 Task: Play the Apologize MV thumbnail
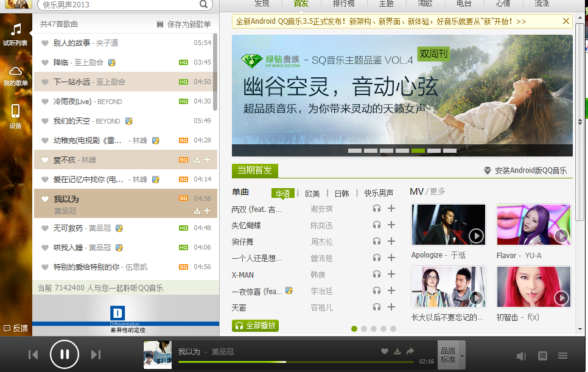[449, 225]
